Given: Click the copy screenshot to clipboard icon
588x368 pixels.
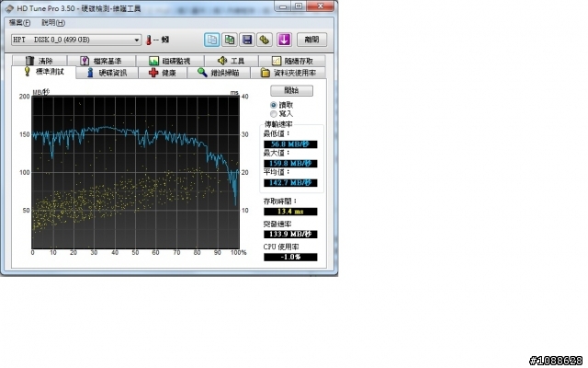Looking at the screenshot, I should [229, 40].
